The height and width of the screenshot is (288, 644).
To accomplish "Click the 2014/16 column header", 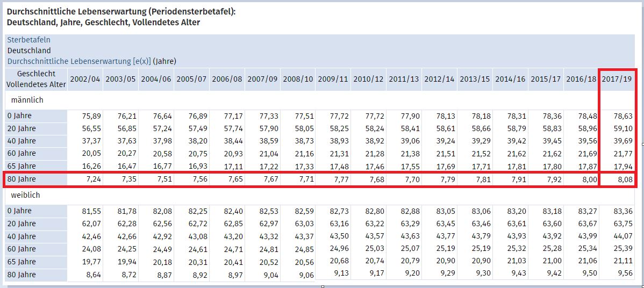I will 511,79.
